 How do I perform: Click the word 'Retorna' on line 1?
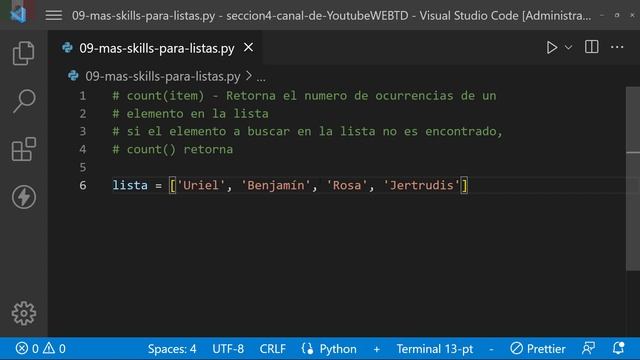click(x=251, y=96)
